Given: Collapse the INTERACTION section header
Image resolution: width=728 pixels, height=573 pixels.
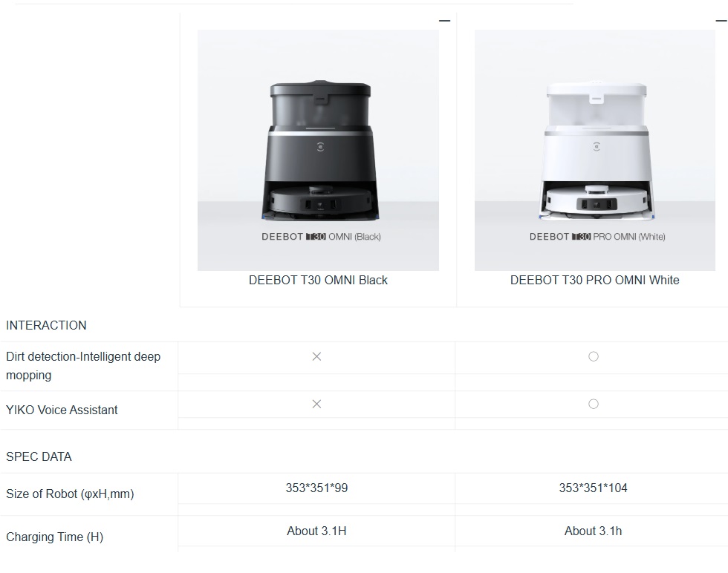Looking at the screenshot, I should click(46, 325).
